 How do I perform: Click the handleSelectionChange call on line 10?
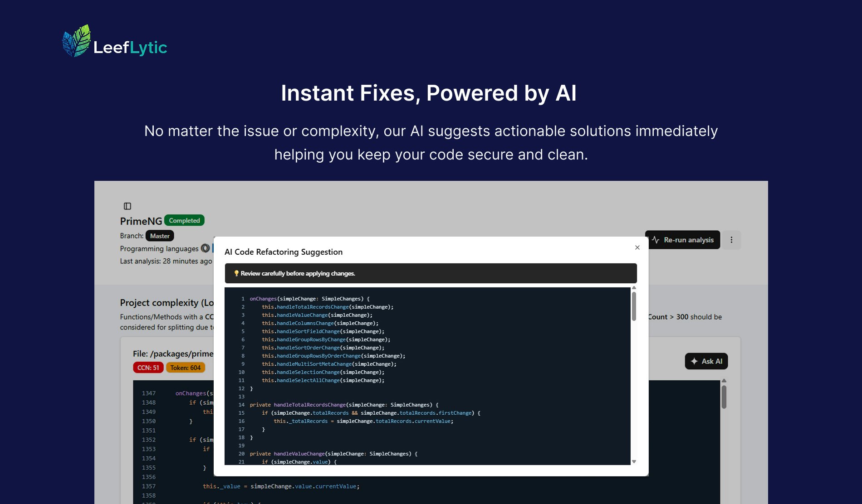(323, 372)
